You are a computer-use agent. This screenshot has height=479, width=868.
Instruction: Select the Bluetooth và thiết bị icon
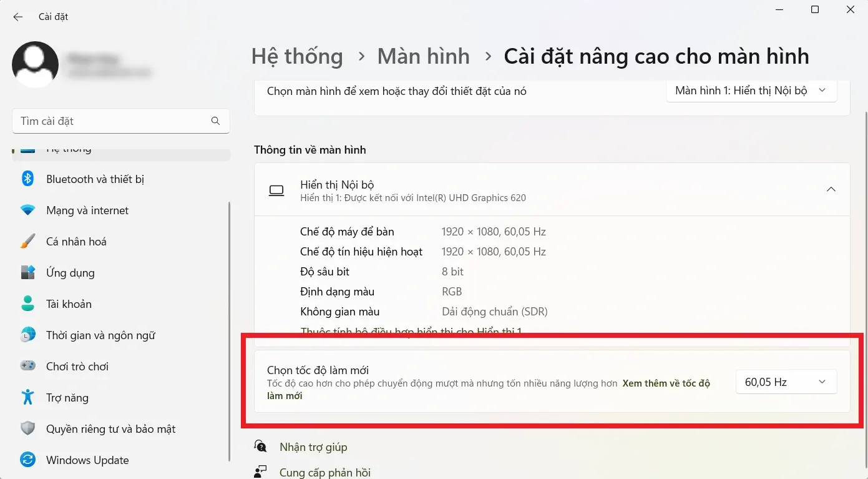(27, 179)
